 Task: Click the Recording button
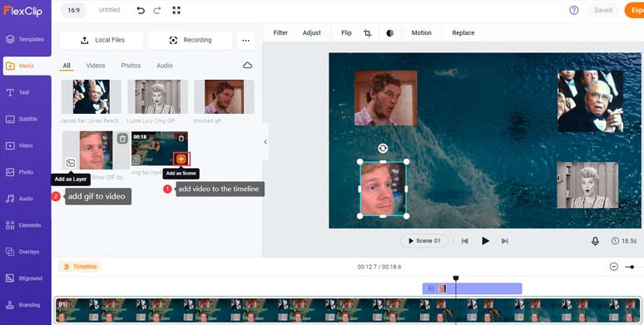click(x=191, y=40)
